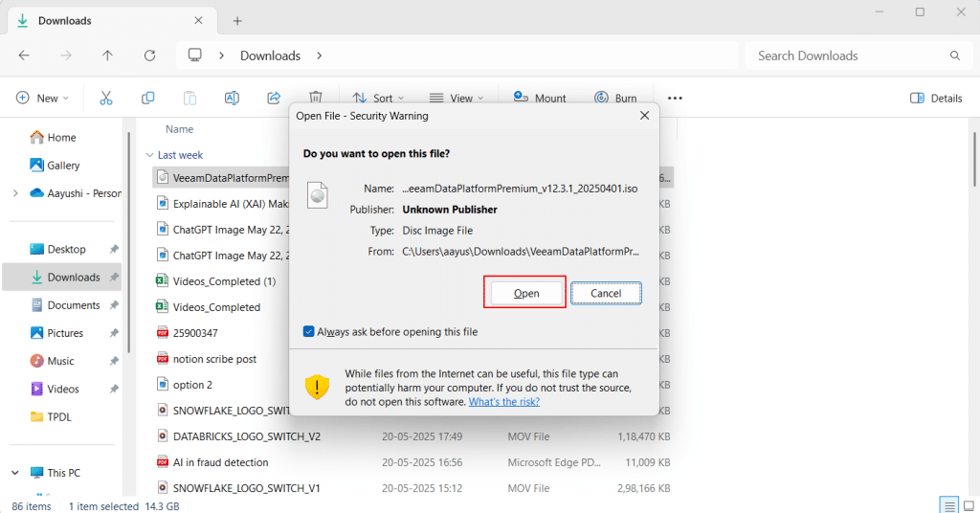Click the search magnifier icon

(x=955, y=56)
